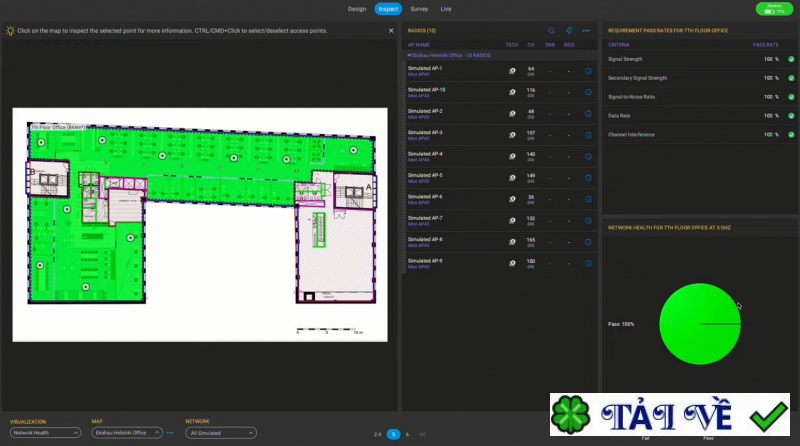Click the lightning icon in Radios header
The width and height of the screenshot is (800, 446).
pyautogui.click(x=569, y=31)
